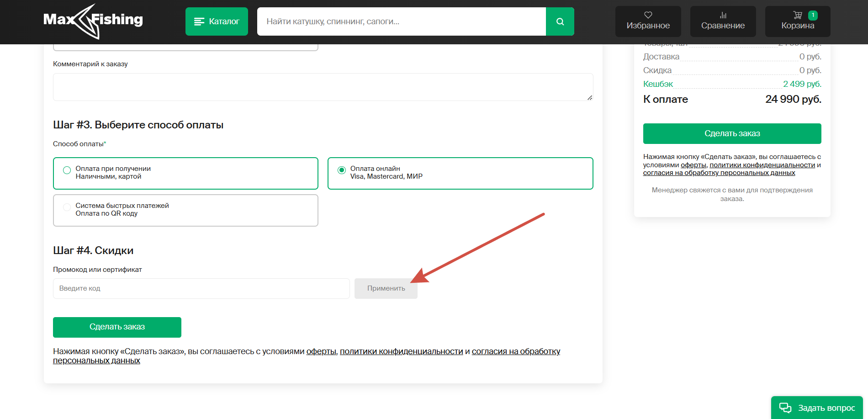The width and height of the screenshot is (868, 419).
Task: Click the Скидка row label
Action: coord(657,70)
